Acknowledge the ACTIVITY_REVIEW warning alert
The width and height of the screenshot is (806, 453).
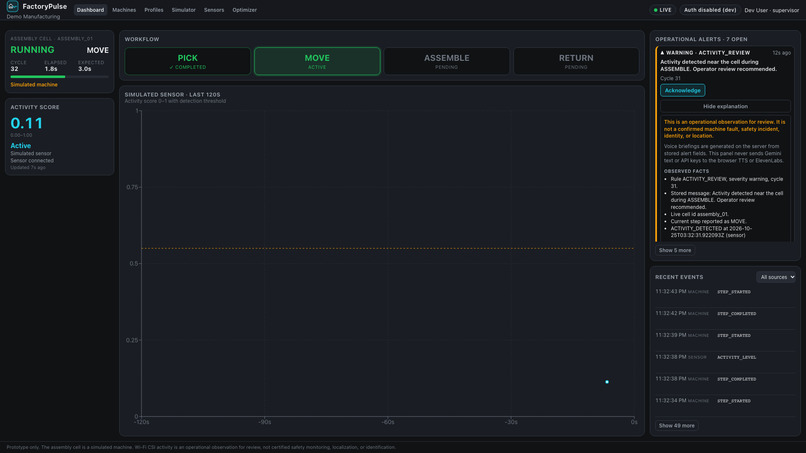(x=683, y=90)
